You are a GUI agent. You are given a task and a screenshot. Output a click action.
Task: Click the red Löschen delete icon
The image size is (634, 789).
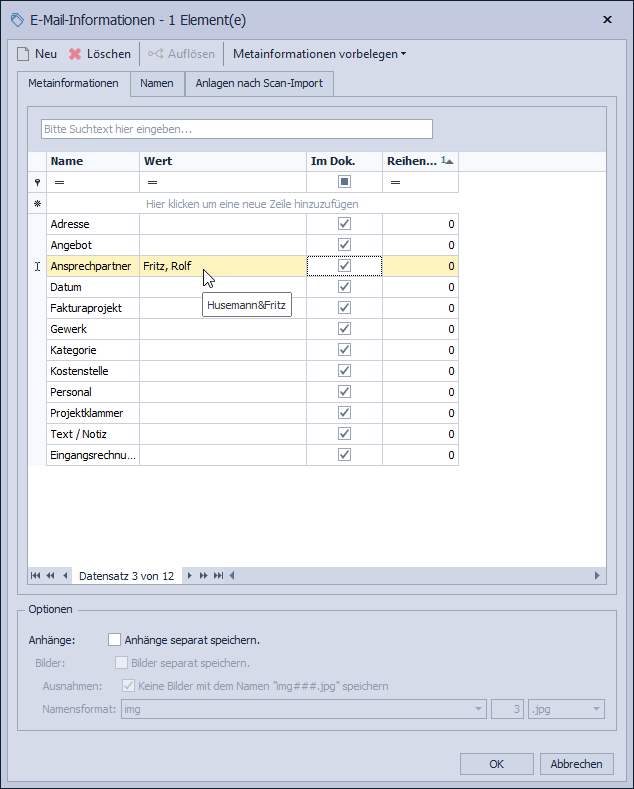tap(75, 54)
